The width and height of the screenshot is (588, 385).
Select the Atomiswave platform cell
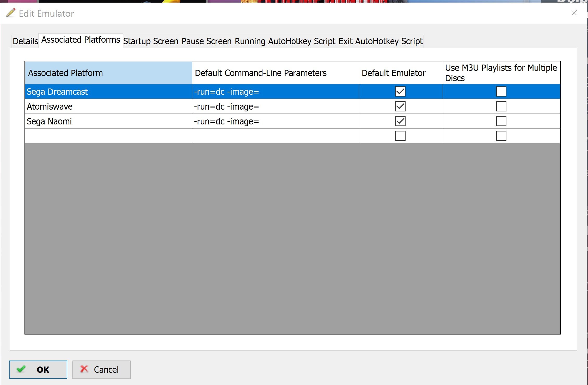tap(108, 106)
